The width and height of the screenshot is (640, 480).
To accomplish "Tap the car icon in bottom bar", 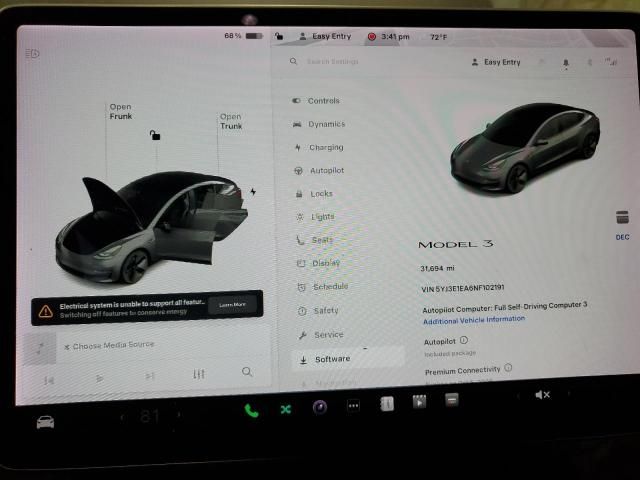I will 46,421.
